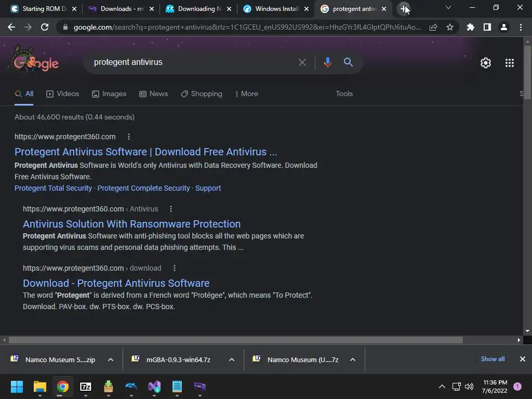Click the vertical scrollbar thumb

[x=527, y=72]
